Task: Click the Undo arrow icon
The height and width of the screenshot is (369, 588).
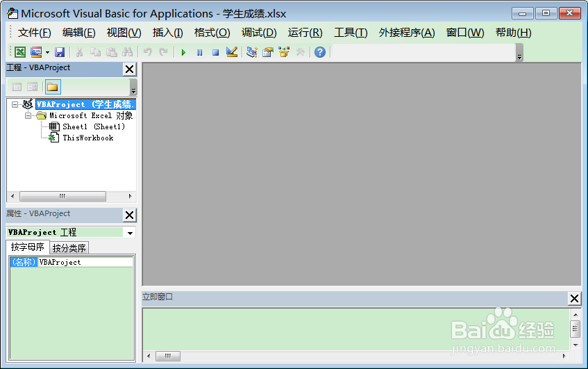Action: click(x=148, y=52)
